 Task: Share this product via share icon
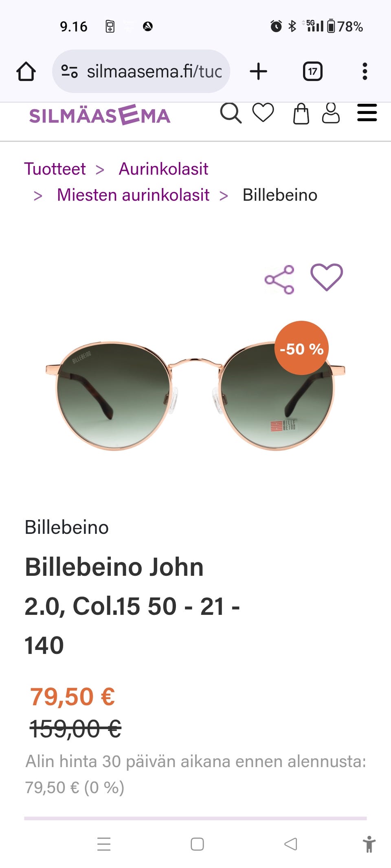[x=279, y=280]
